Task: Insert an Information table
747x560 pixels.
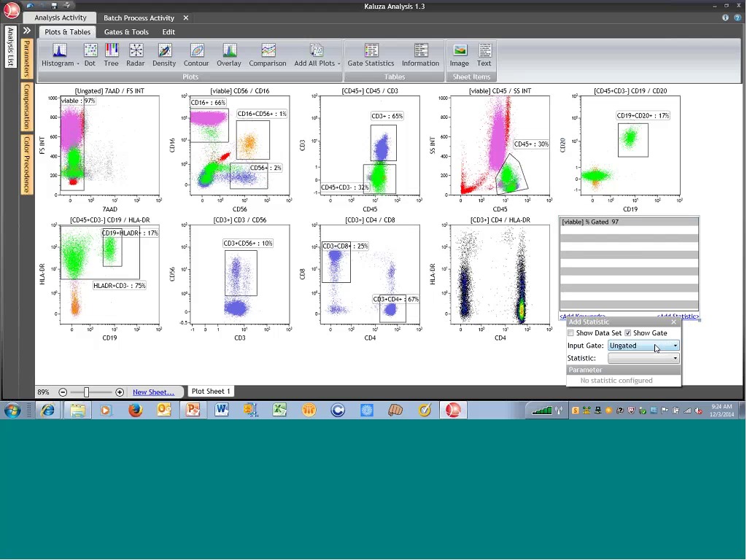Action: click(421, 55)
